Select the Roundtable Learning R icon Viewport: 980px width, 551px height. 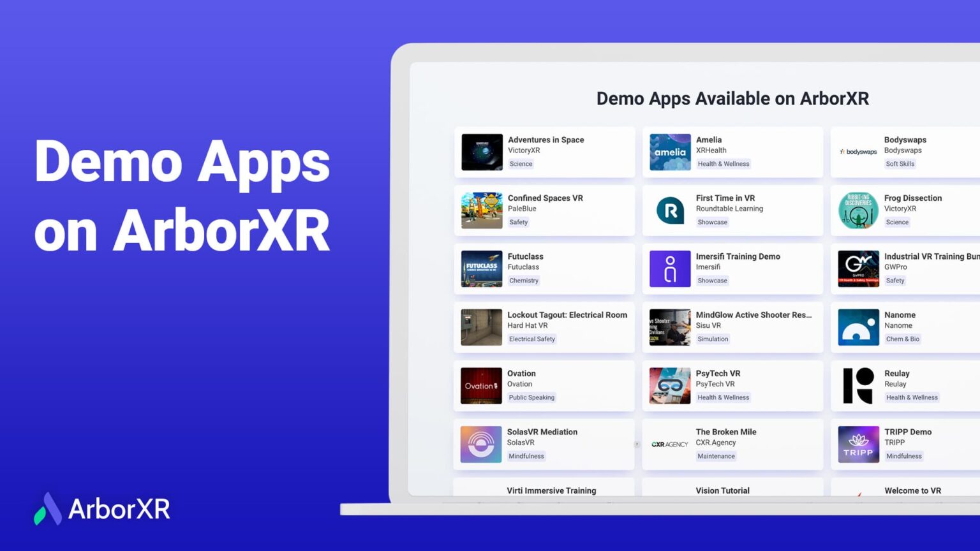(669, 210)
